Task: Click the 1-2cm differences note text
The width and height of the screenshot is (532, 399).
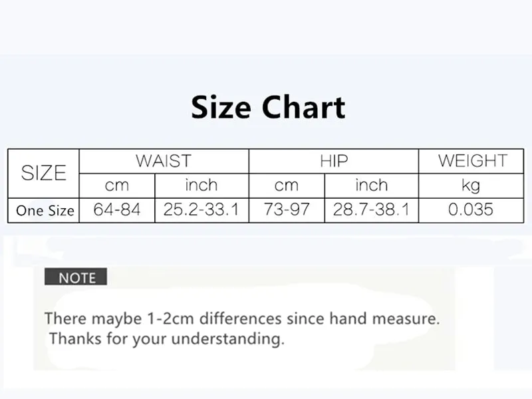Action: (x=242, y=319)
